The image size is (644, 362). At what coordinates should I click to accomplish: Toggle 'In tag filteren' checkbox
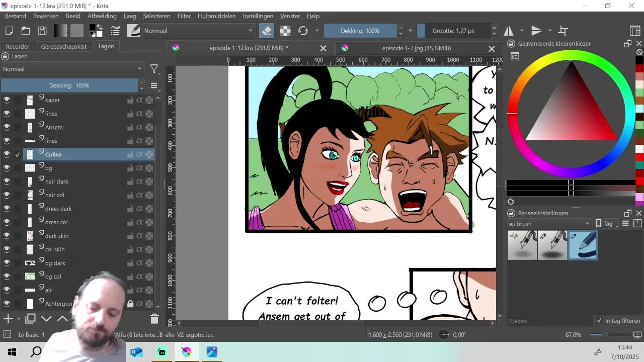pos(599,321)
